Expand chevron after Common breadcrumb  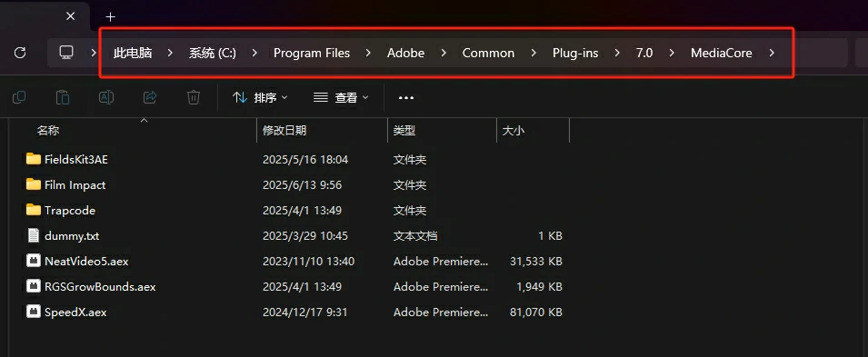click(534, 53)
